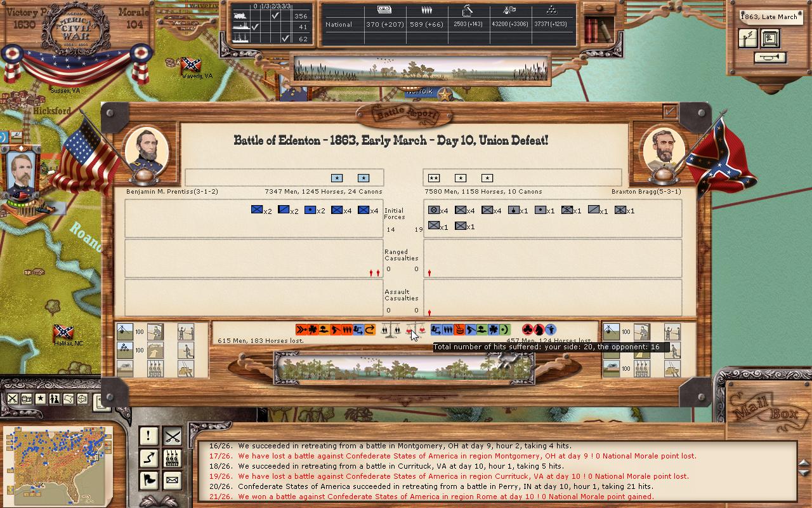Open the safe save-game icon
812x508 pixels.
pos(770,39)
